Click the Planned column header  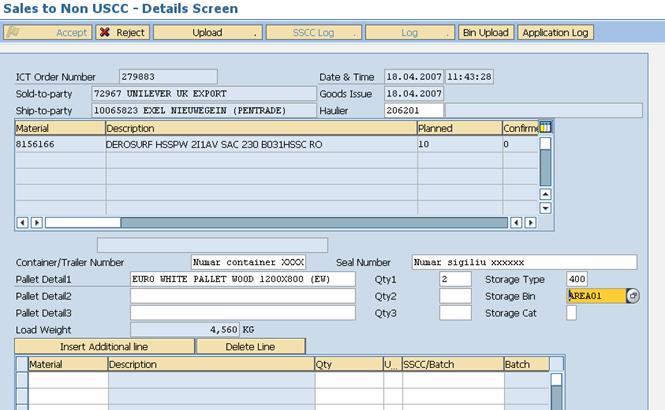(457, 128)
